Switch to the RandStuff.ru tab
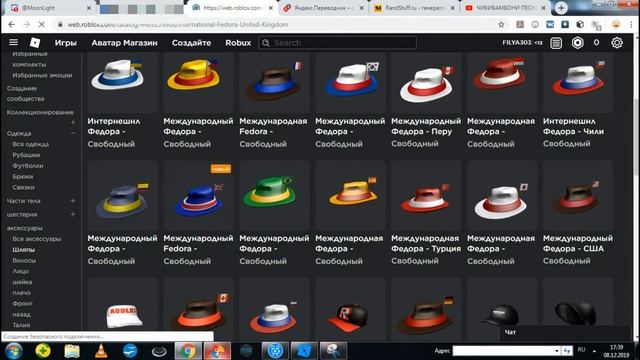This screenshot has height=360, width=640. (x=414, y=8)
